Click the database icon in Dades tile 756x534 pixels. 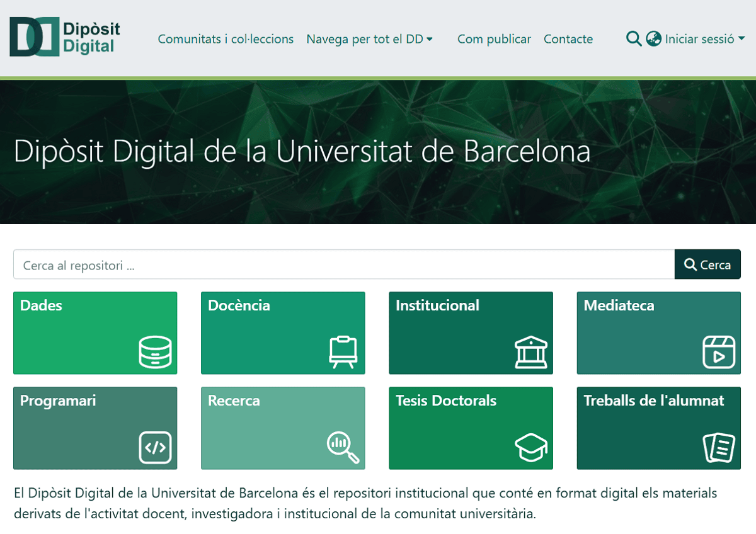pos(155,352)
